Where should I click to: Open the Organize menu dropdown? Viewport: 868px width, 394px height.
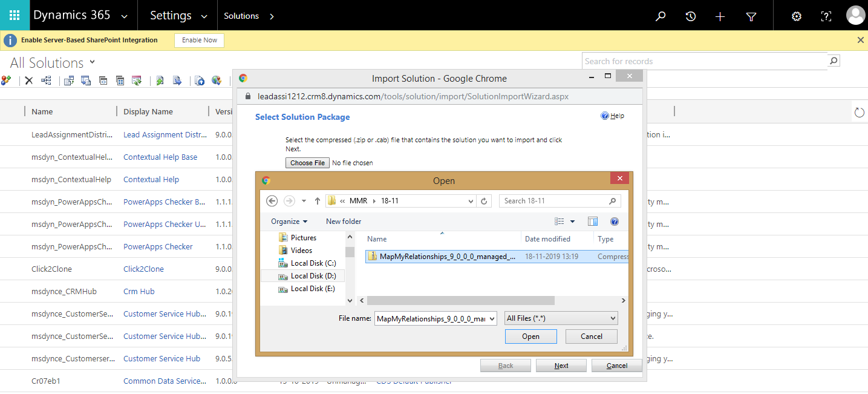(289, 222)
